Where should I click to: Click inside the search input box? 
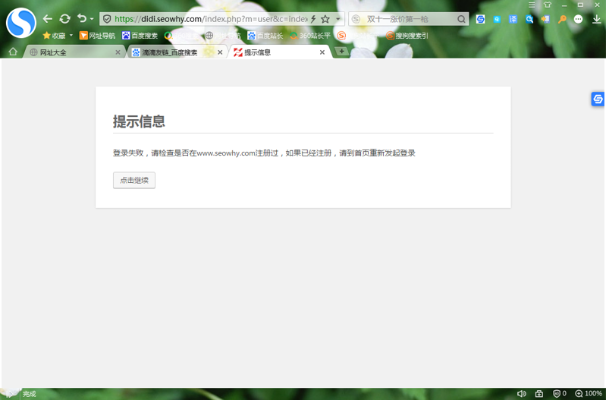(x=405, y=19)
